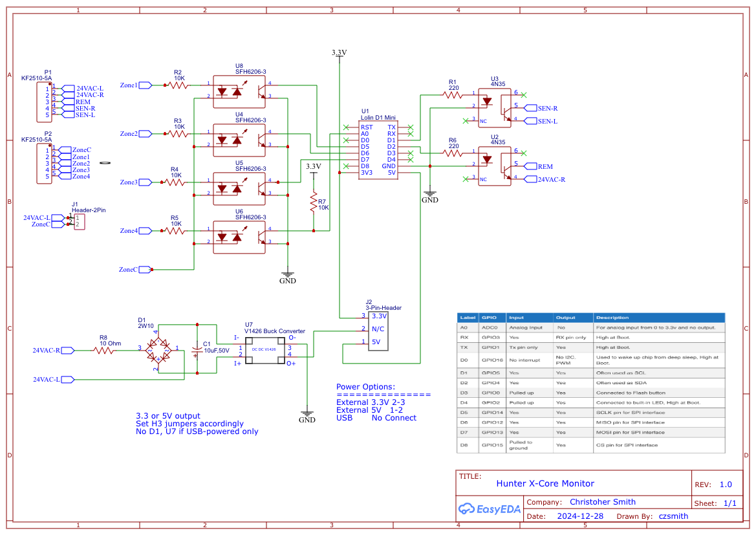The image size is (756, 535).
Task: Click the Description column header in the table
Action: [659, 318]
